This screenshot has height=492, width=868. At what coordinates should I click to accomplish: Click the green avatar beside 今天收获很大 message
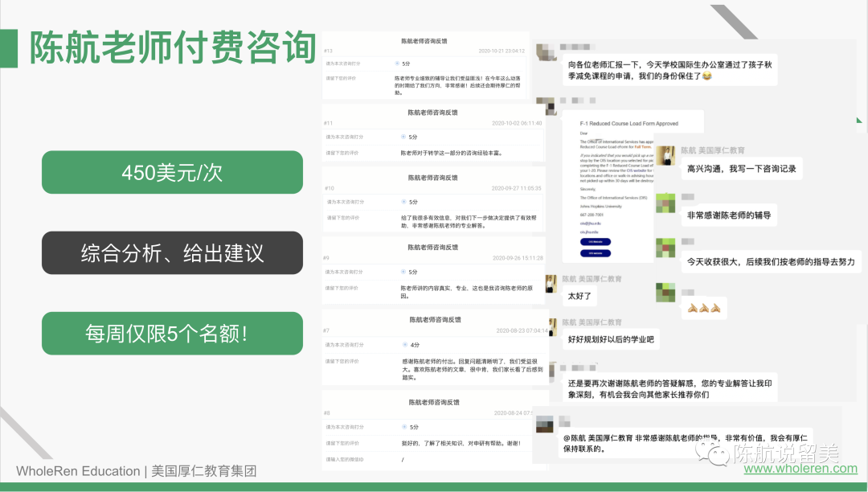pos(665,248)
